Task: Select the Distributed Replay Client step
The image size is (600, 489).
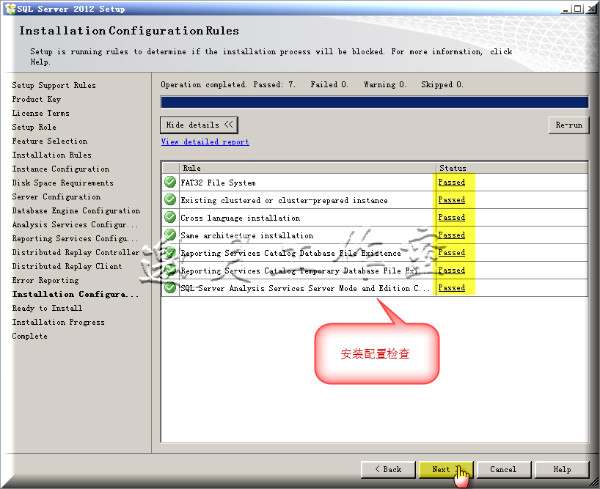Action: click(67, 266)
